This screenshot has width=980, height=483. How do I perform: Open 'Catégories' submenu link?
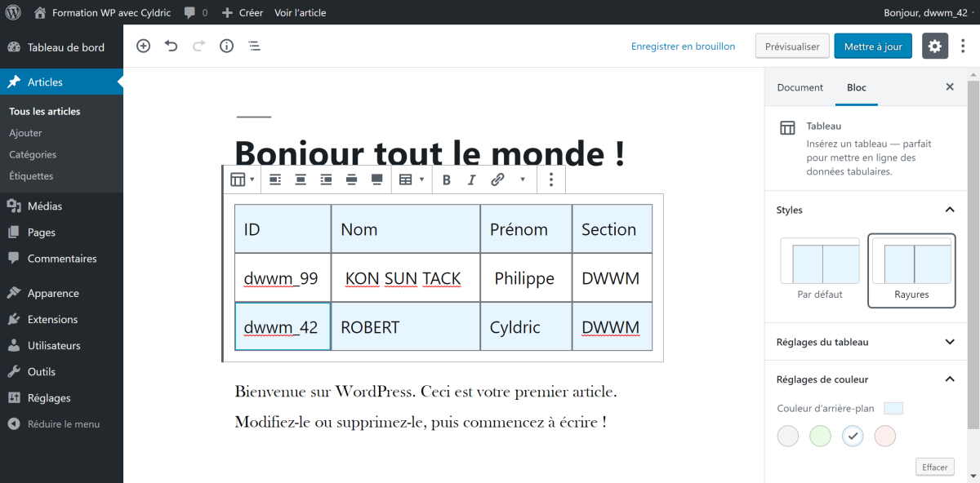pos(33,154)
